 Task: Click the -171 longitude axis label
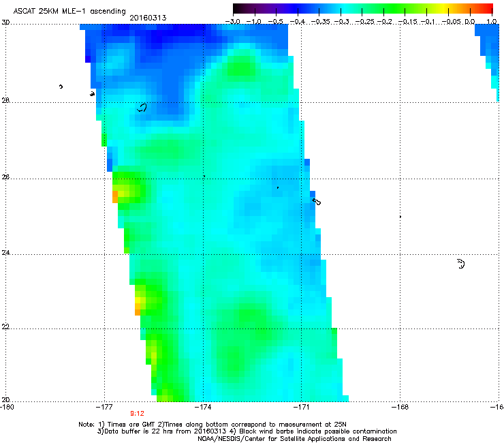[302, 407]
